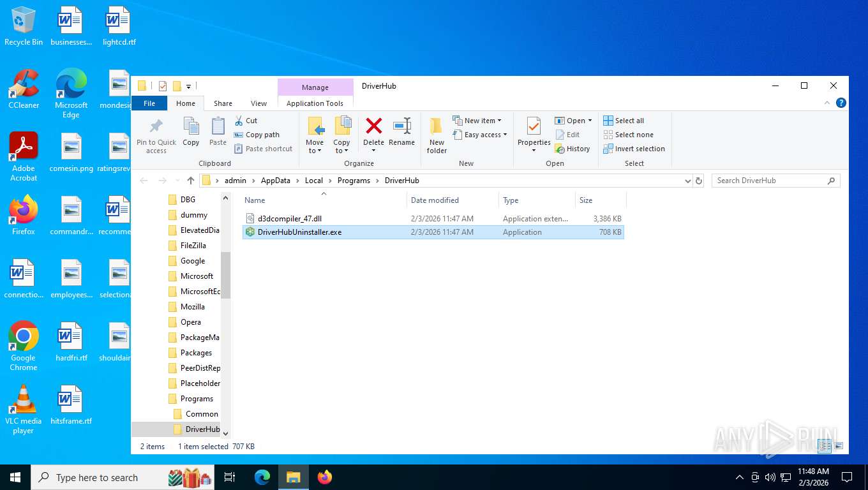This screenshot has width=868, height=490.
Task: Click Select none in the ribbon
Action: point(628,135)
